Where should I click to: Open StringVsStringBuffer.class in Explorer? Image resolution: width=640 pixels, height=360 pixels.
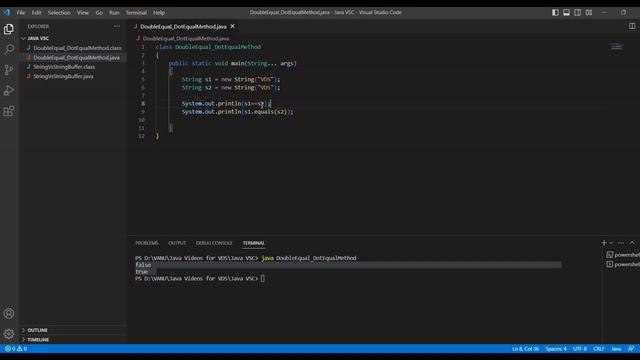pyautogui.click(x=64, y=67)
